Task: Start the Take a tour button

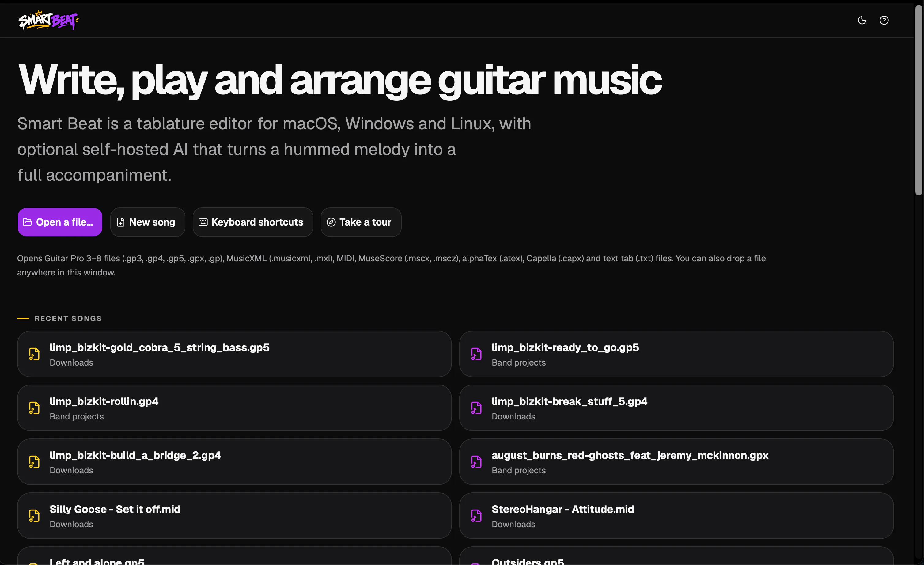Action: click(361, 222)
